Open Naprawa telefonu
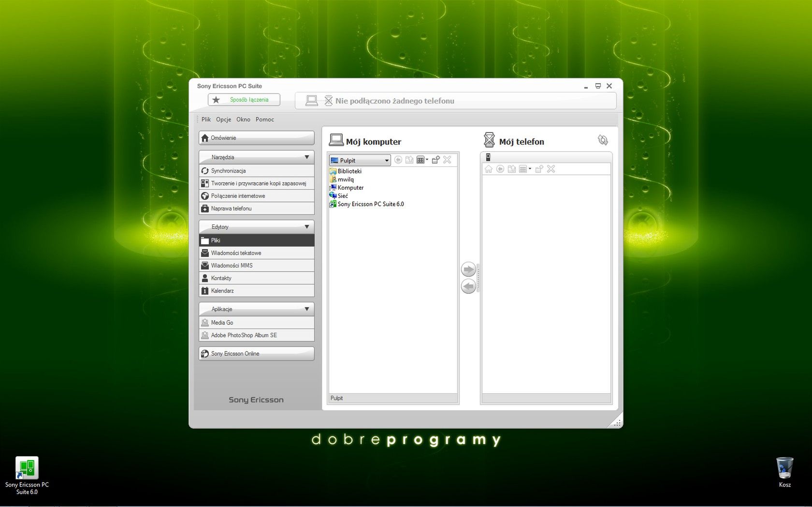812x507 pixels. [257, 209]
